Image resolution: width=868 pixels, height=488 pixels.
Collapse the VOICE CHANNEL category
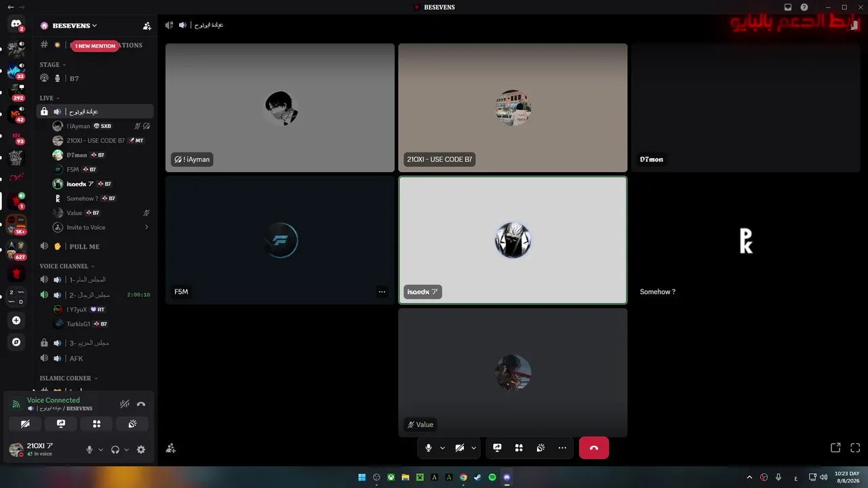pos(66,266)
